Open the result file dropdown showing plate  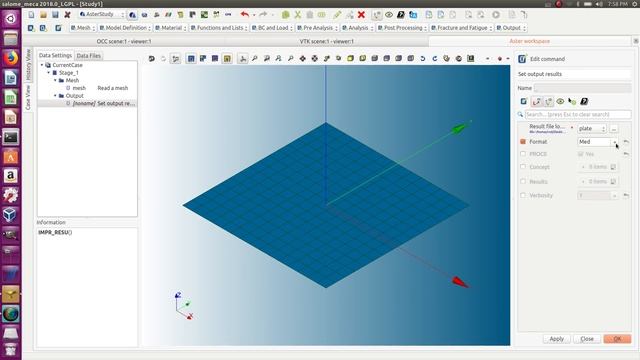pyautogui.click(x=592, y=129)
